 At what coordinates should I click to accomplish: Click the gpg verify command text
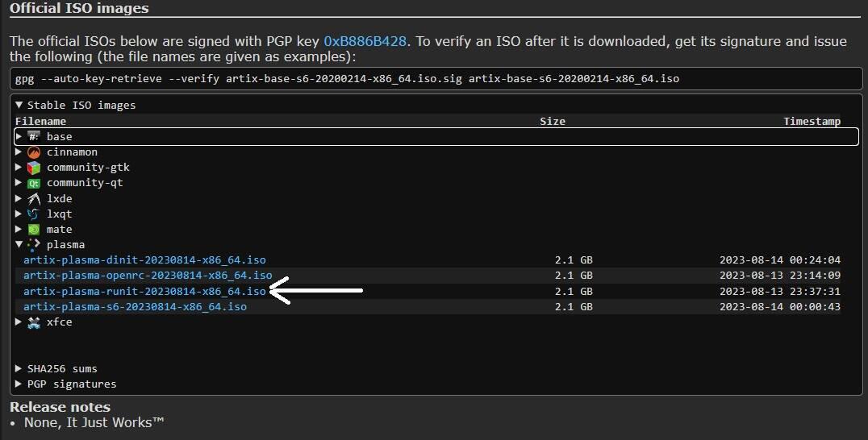347,78
